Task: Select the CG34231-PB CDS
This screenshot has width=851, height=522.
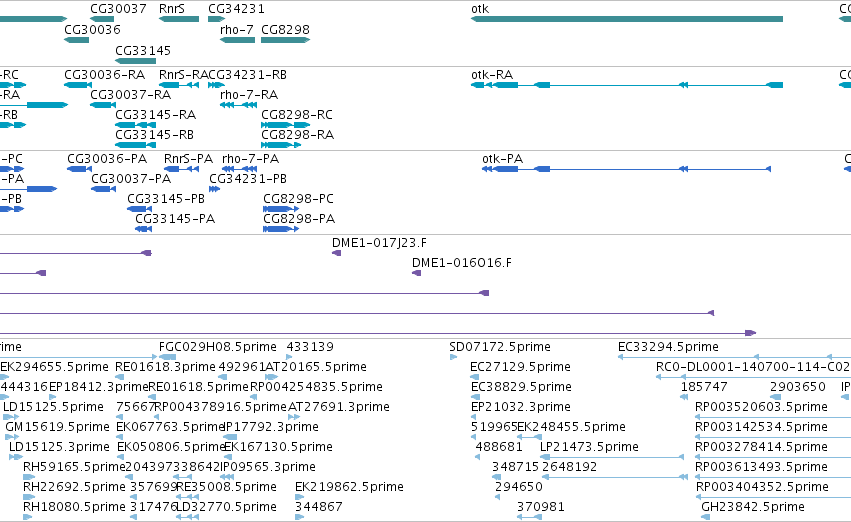Action: pos(214,189)
